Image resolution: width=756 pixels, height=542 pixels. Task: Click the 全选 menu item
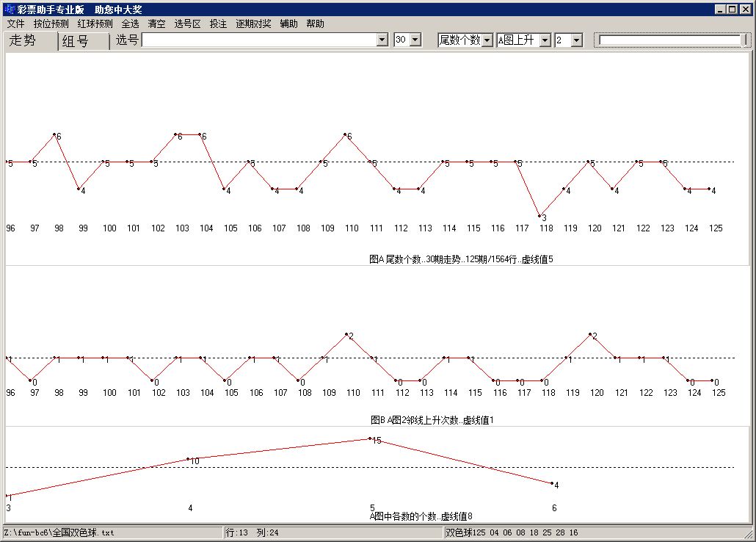[130, 24]
